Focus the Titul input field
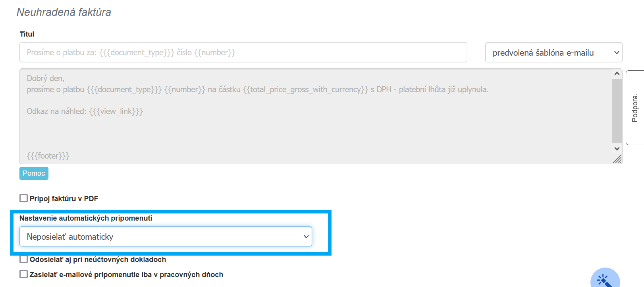The height and width of the screenshot is (287, 644). 243,52
